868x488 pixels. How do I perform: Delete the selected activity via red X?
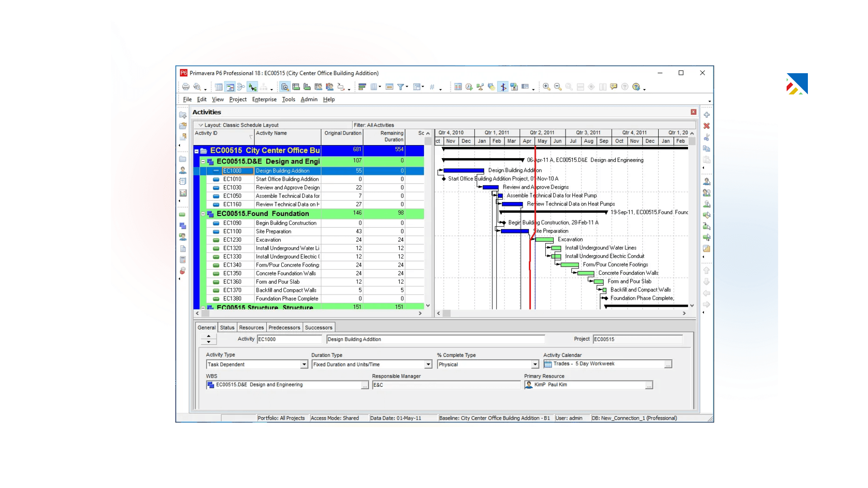[x=707, y=126]
